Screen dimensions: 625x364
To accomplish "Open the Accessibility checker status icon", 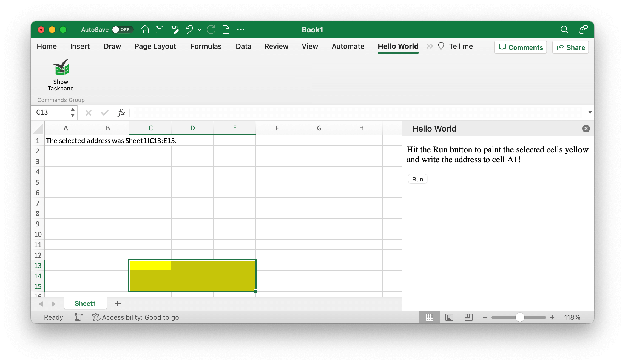I will pyautogui.click(x=96, y=317).
